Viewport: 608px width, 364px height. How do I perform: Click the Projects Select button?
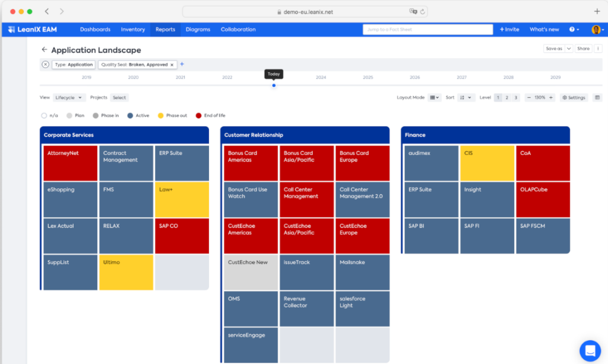(x=119, y=98)
